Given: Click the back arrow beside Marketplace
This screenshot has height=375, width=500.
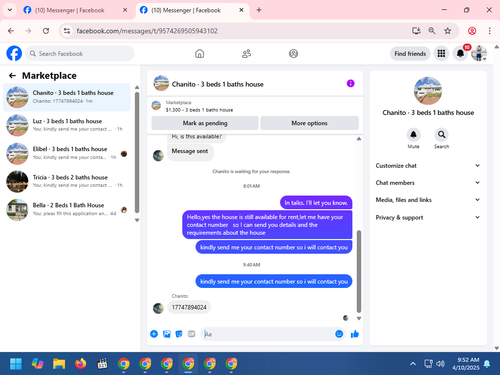Looking at the screenshot, I should tap(12, 76).
